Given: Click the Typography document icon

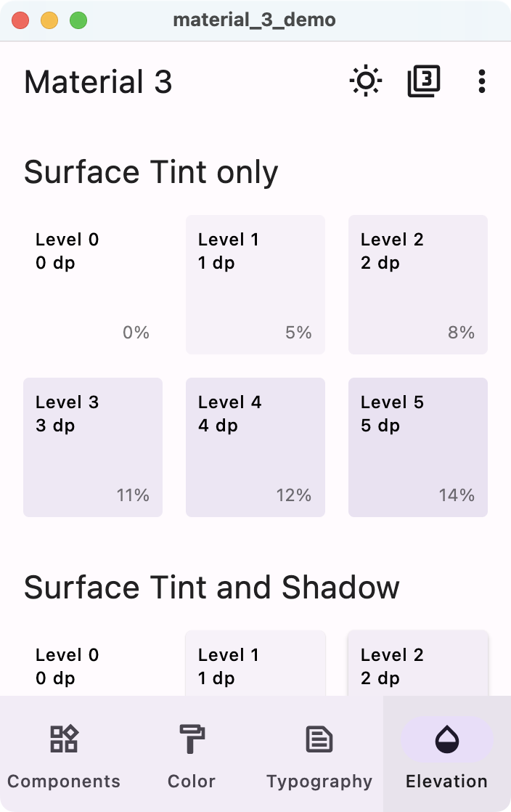Looking at the screenshot, I should [x=319, y=739].
